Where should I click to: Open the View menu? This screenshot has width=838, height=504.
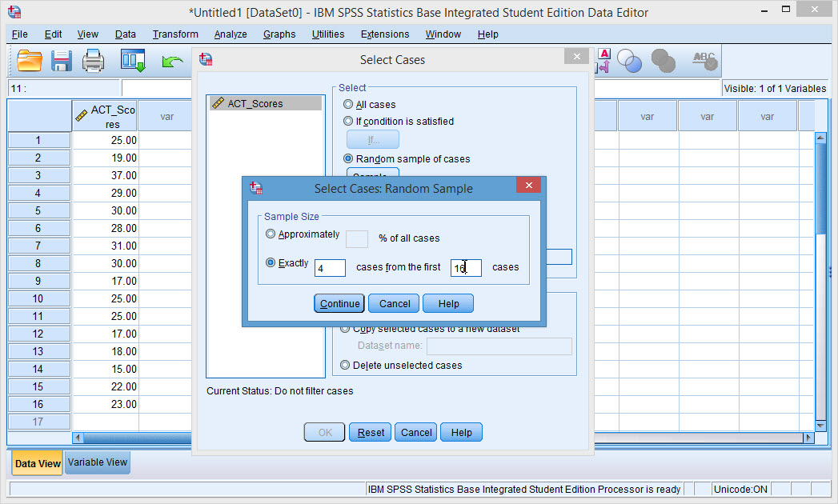(88, 34)
